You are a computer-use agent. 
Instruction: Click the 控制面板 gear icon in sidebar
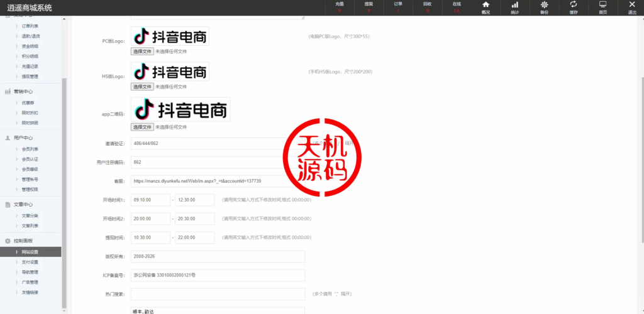coord(8,241)
